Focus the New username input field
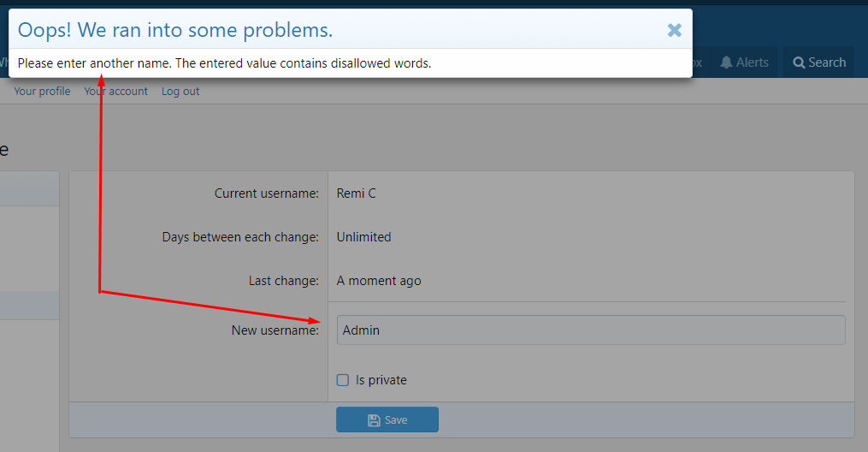Viewport: 868px width, 452px height. 590,330
